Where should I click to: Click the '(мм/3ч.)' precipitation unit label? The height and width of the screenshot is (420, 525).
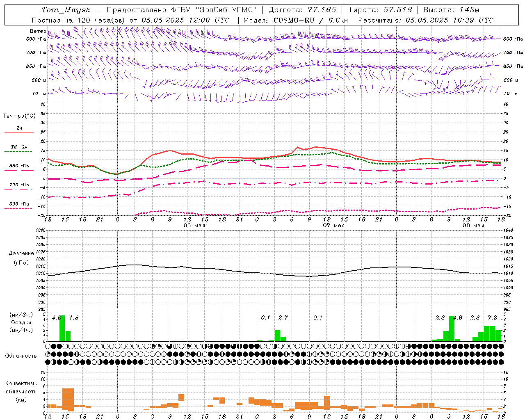coord(21,315)
